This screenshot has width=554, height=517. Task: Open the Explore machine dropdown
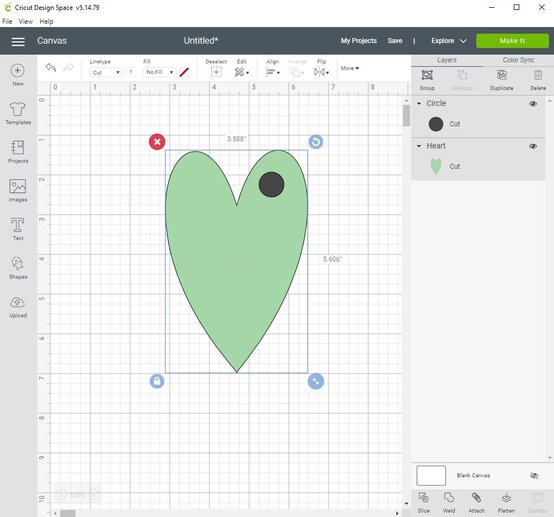tap(449, 41)
